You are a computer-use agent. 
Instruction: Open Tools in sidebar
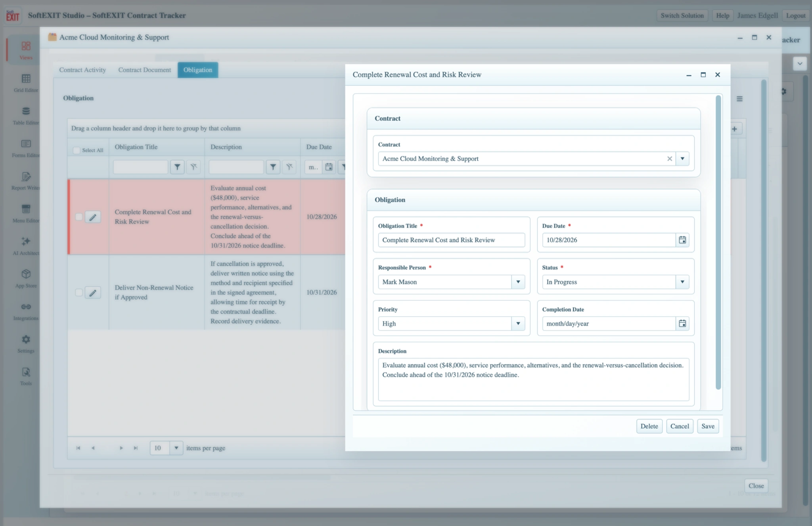26,376
